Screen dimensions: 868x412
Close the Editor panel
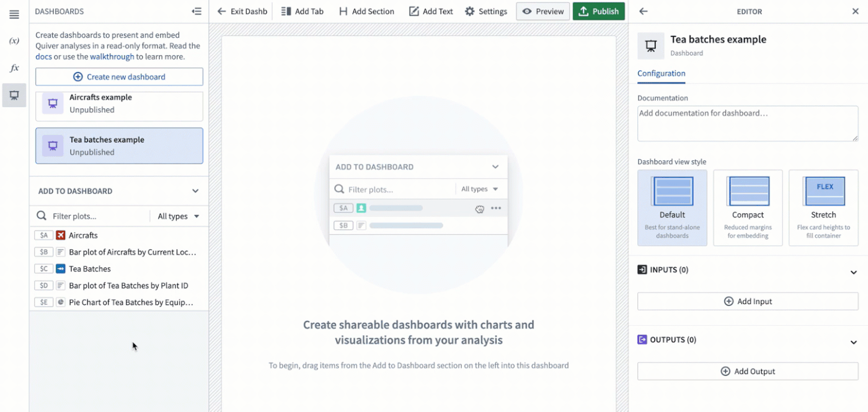click(x=854, y=11)
